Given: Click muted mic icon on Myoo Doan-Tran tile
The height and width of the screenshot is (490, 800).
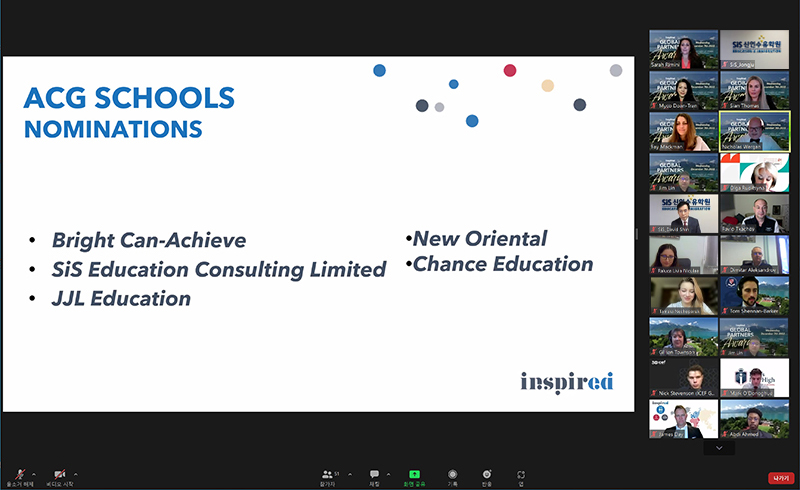Looking at the screenshot, I should [654, 106].
